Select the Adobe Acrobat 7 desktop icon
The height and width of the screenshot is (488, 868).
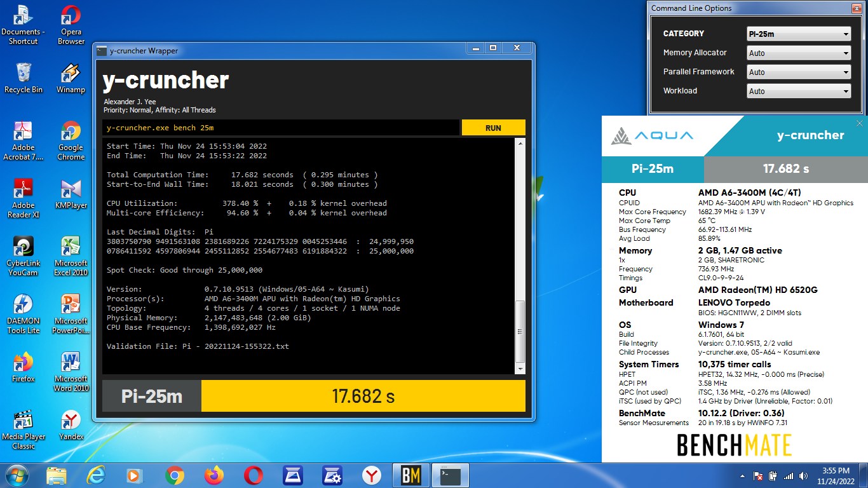(24, 140)
